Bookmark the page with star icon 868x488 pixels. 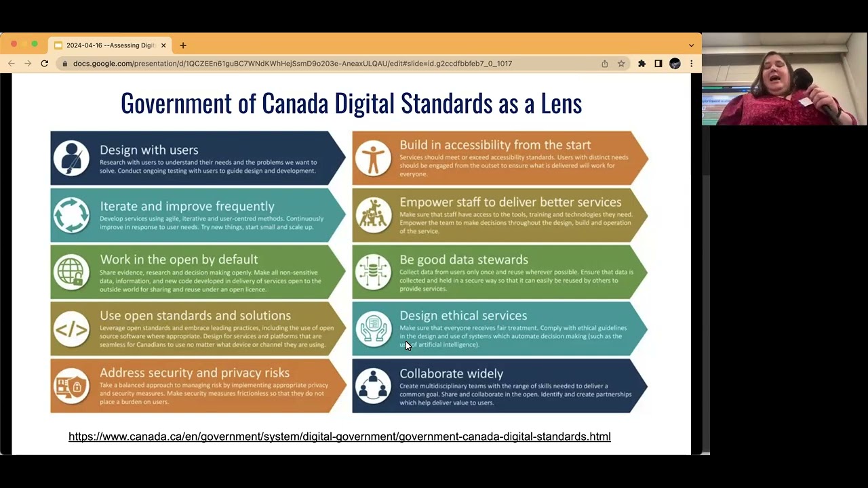coord(621,64)
